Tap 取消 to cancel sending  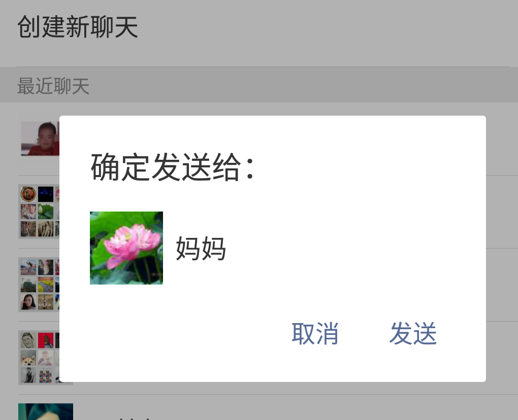click(315, 334)
